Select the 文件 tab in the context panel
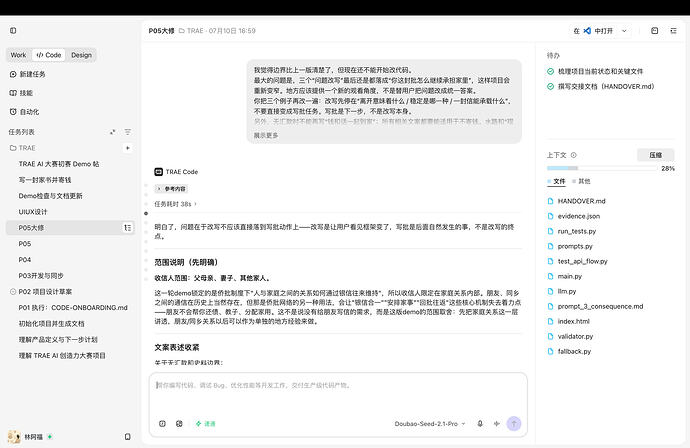 (x=556, y=181)
